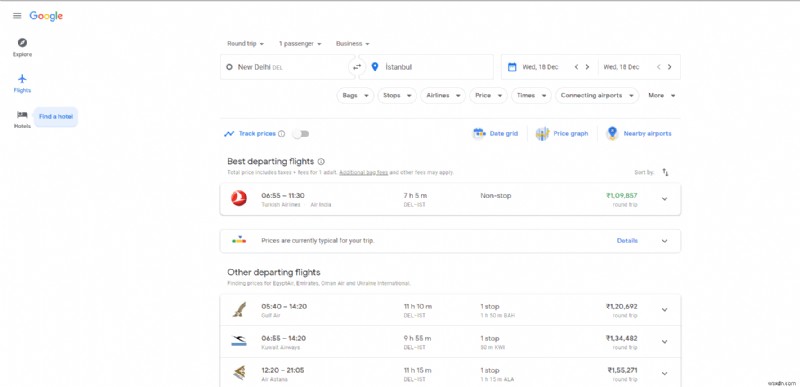The image size is (800, 387).
Task: Open the Business class dropdown
Action: coord(353,44)
